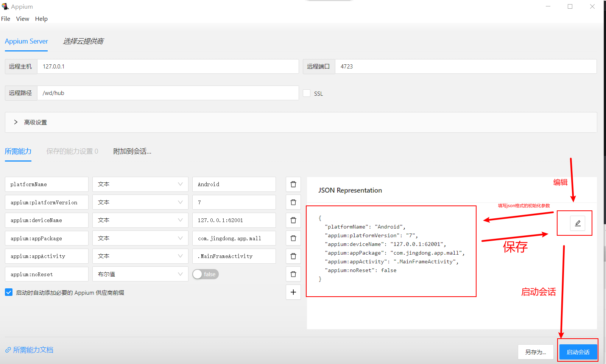Click the 另存为 save-as button
Image resolution: width=606 pixels, height=364 pixels.
[536, 352]
